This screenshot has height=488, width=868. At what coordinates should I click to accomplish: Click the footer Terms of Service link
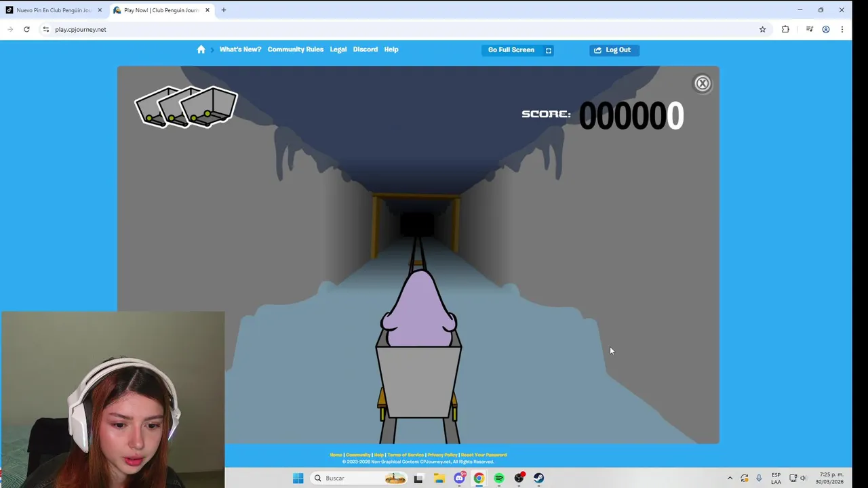pyautogui.click(x=406, y=455)
